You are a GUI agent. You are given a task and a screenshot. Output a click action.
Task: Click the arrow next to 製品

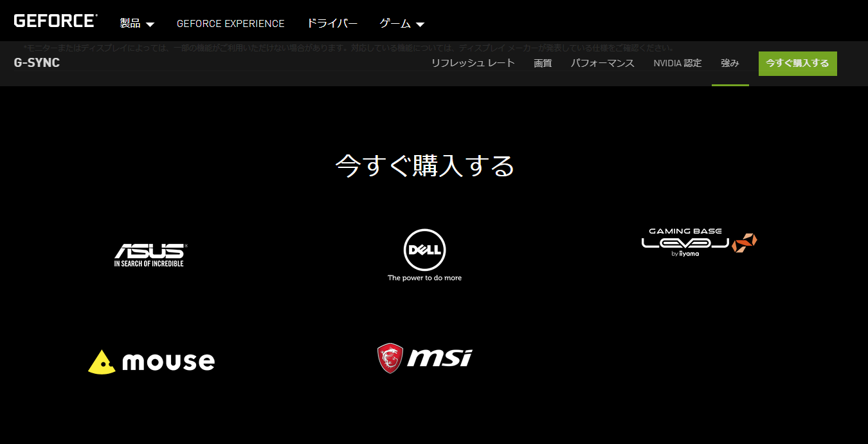tap(150, 24)
